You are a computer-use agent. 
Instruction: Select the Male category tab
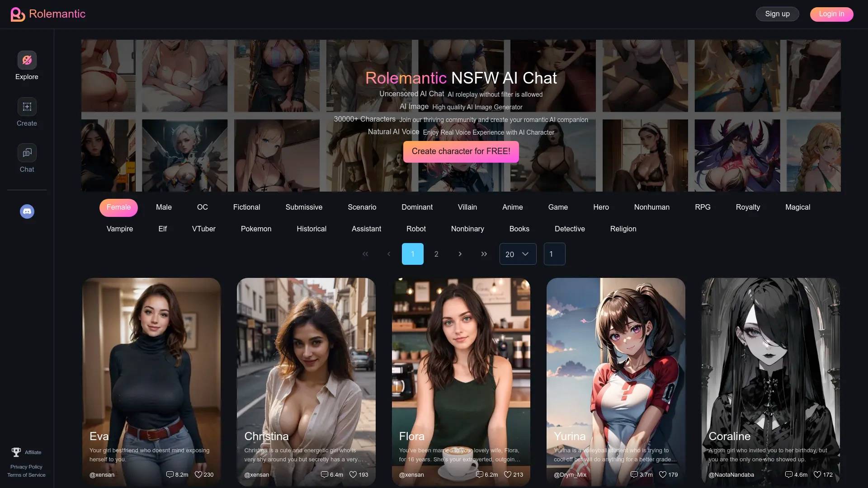[163, 207]
